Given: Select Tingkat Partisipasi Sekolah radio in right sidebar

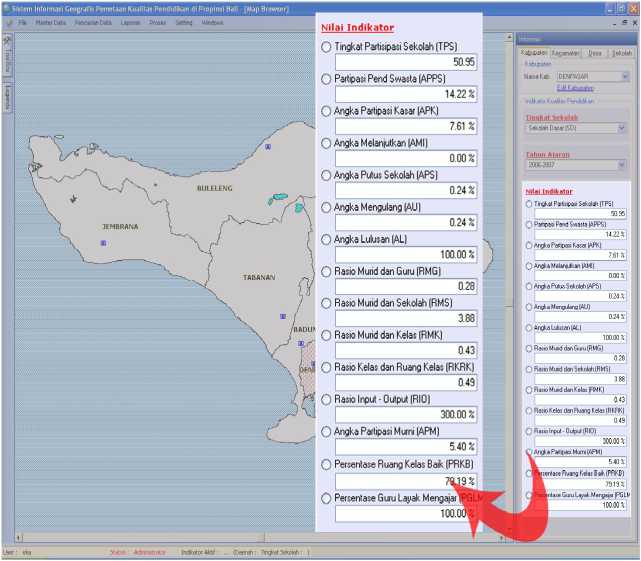Looking at the screenshot, I should (x=529, y=204).
